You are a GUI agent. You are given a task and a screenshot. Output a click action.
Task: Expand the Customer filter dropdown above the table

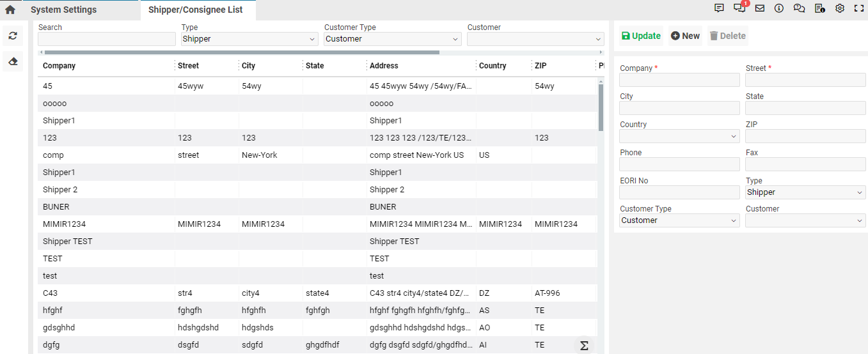coord(535,39)
